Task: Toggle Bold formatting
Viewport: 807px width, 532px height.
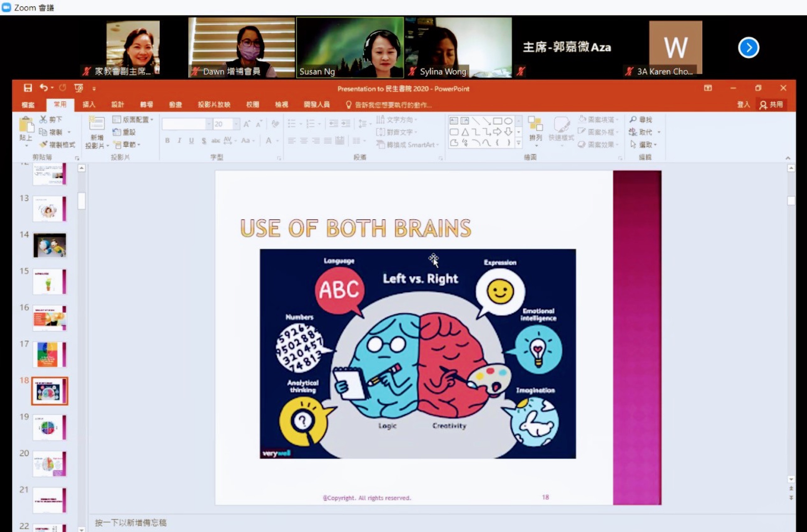Action: pyautogui.click(x=168, y=140)
